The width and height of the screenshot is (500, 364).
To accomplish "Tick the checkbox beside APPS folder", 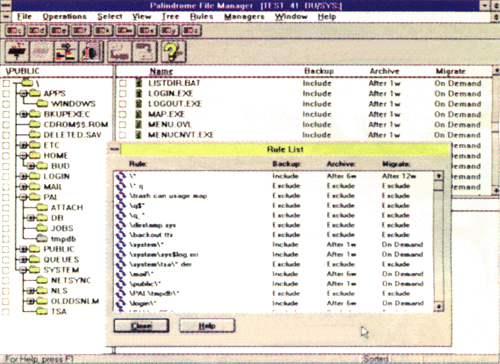I will [6, 94].
